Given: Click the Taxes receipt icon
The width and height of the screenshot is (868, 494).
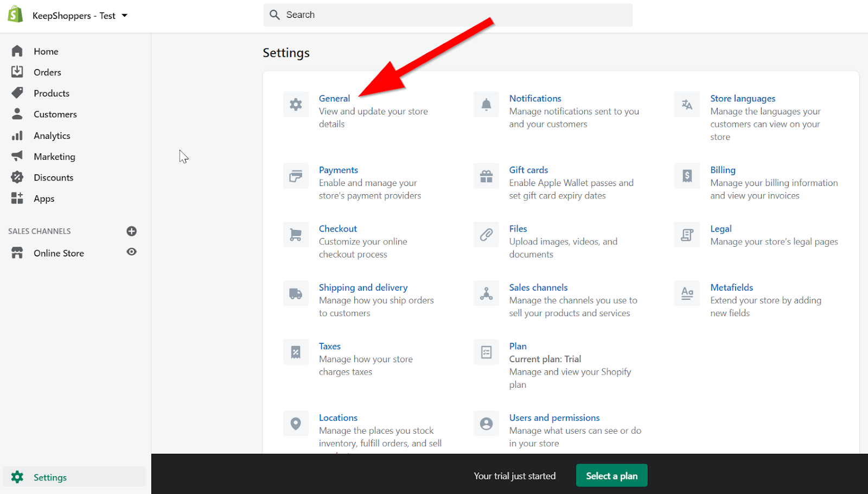Looking at the screenshot, I should 296,352.
